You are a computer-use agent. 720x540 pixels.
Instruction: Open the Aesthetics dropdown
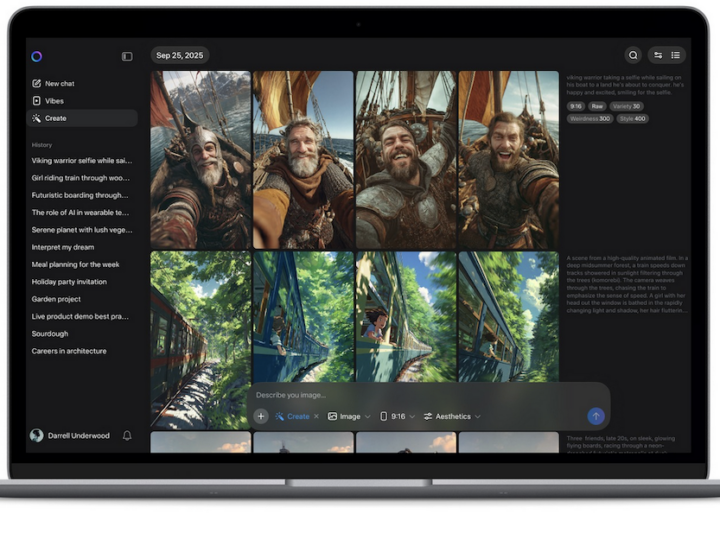(452, 416)
